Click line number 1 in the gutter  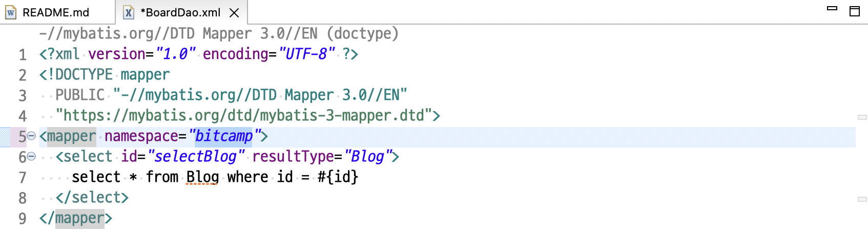(23, 54)
